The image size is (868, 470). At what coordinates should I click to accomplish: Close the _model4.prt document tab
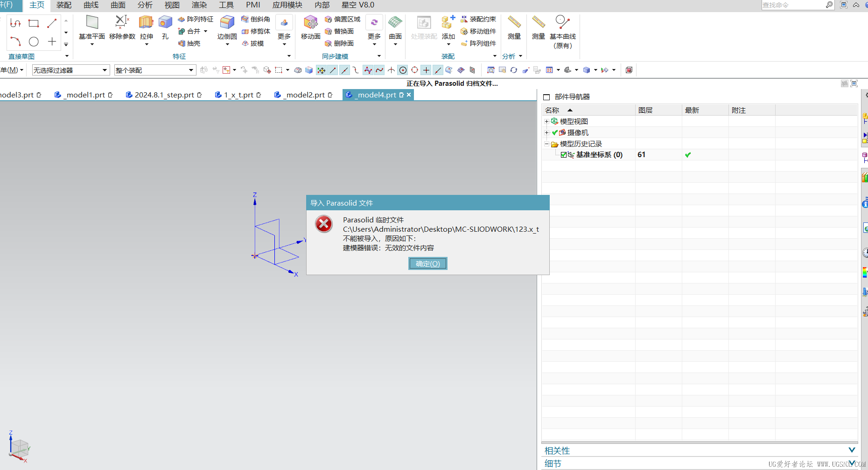(409, 95)
